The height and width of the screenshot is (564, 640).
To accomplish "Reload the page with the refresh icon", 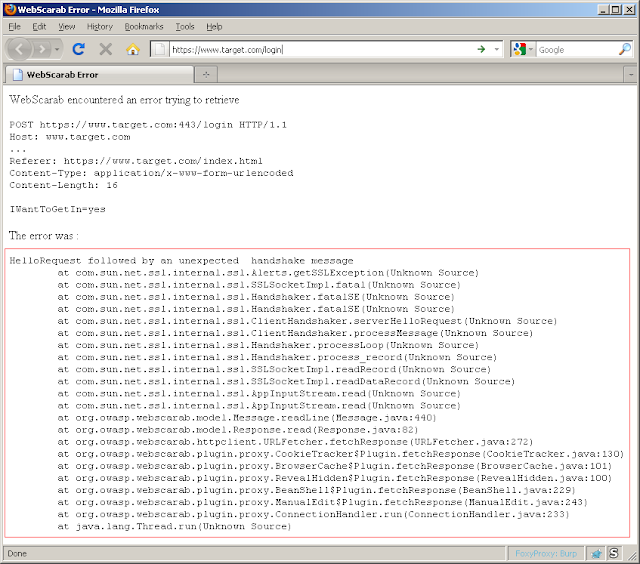I will (x=78, y=49).
